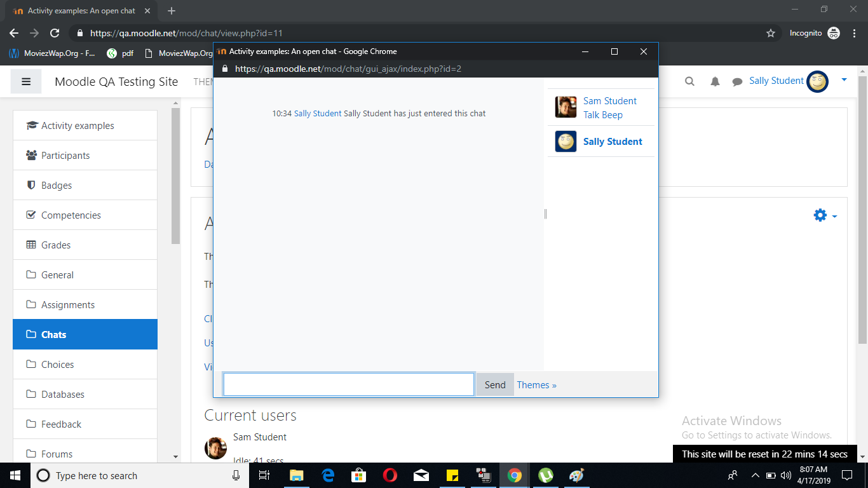Open messages speech bubble icon
The height and width of the screenshot is (488, 868).
coord(737,81)
